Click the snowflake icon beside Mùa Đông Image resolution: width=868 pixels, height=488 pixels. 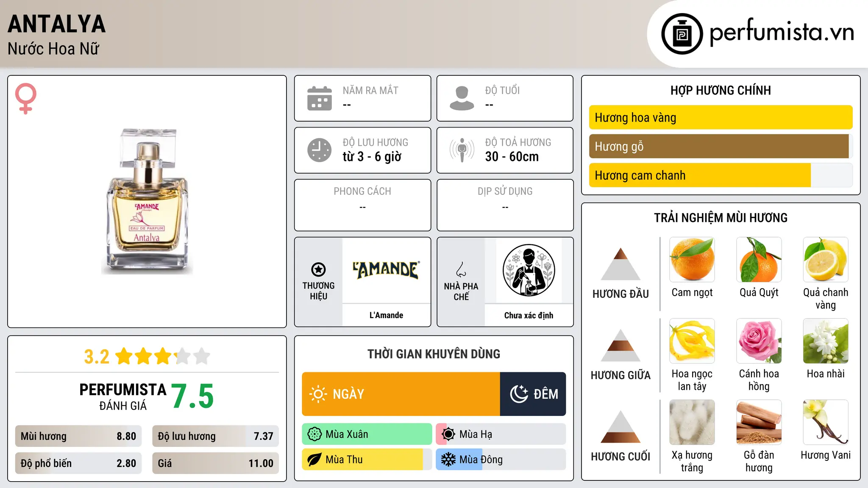[448, 460]
